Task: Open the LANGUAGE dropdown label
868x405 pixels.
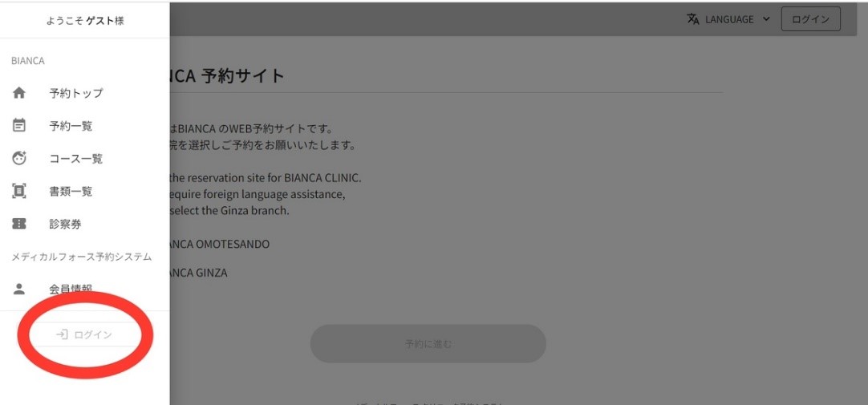Action: pos(728,19)
